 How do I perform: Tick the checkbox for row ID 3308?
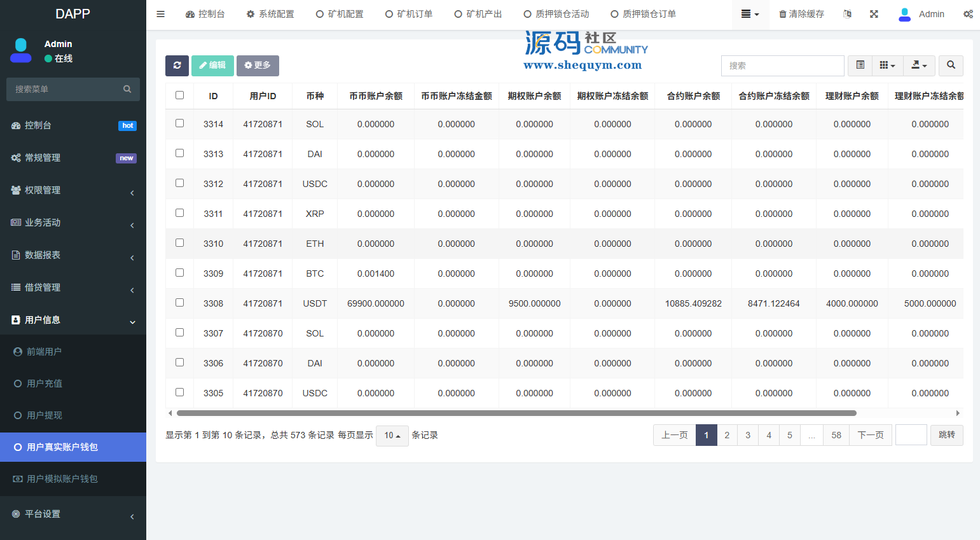coord(179,303)
